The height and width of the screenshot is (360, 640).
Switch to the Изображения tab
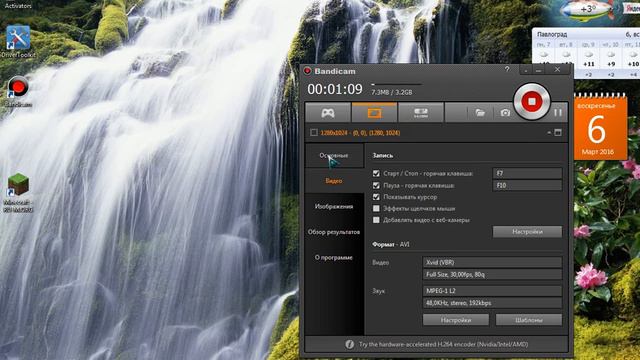click(334, 207)
